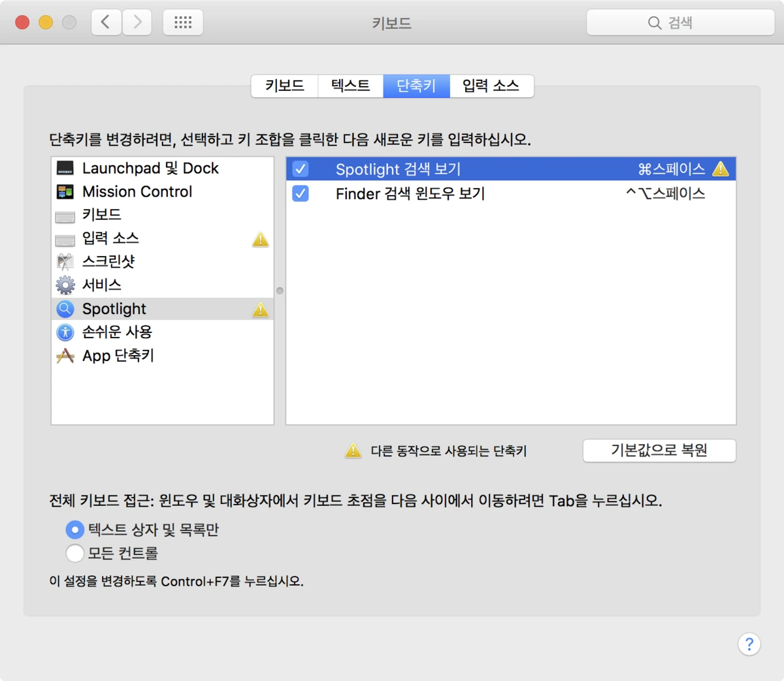This screenshot has height=681, width=784.
Task: Close the 키보드 preferences window
Action: [x=22, y=23]
